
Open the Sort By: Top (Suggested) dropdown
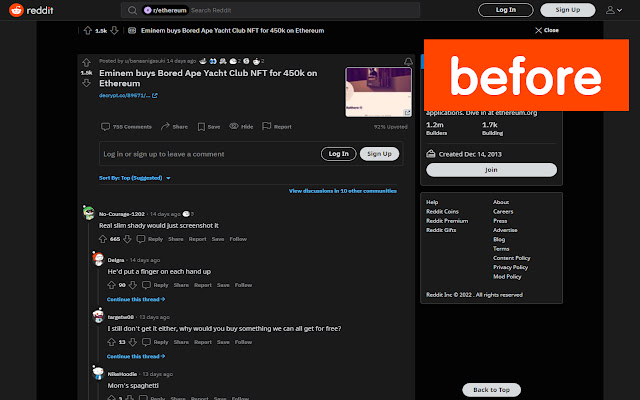135,178
